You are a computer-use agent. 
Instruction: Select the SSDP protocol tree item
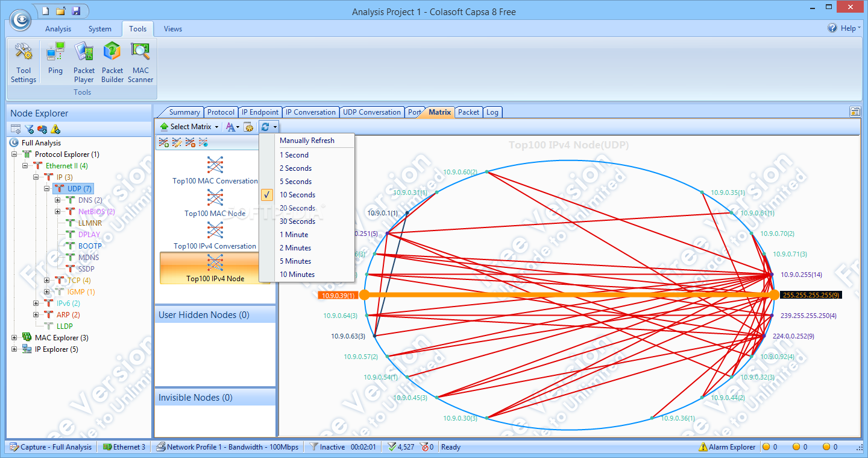pos(86,269)
